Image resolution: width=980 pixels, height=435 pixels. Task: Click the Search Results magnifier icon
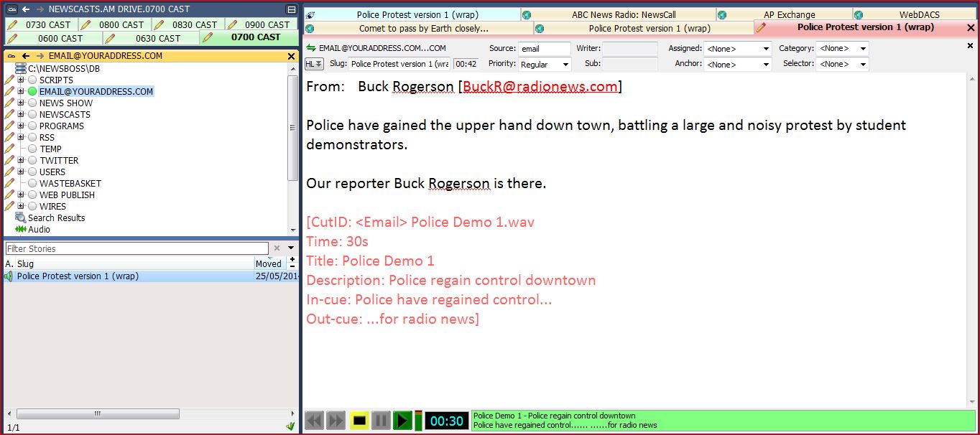[x=21, y=217]
